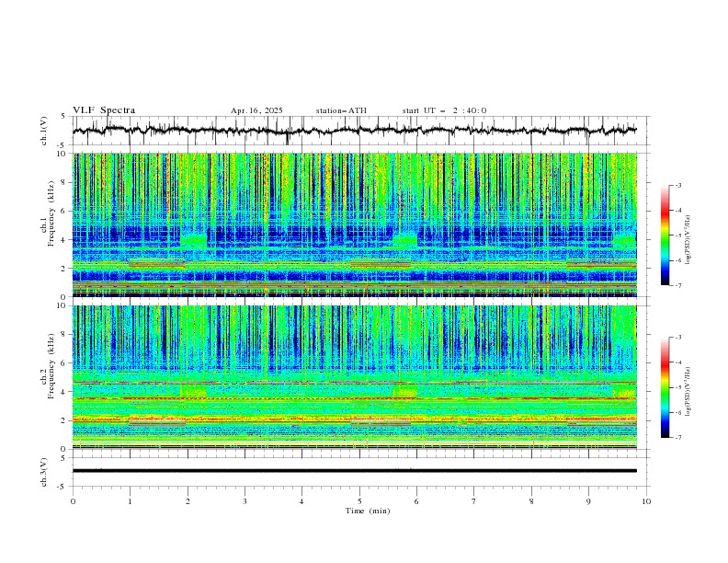This screenshot has height=563, width=728.
Task: Click the "ch.3(V)" waveform axis label
Action: pyautogui.click(x=44, y=472)
